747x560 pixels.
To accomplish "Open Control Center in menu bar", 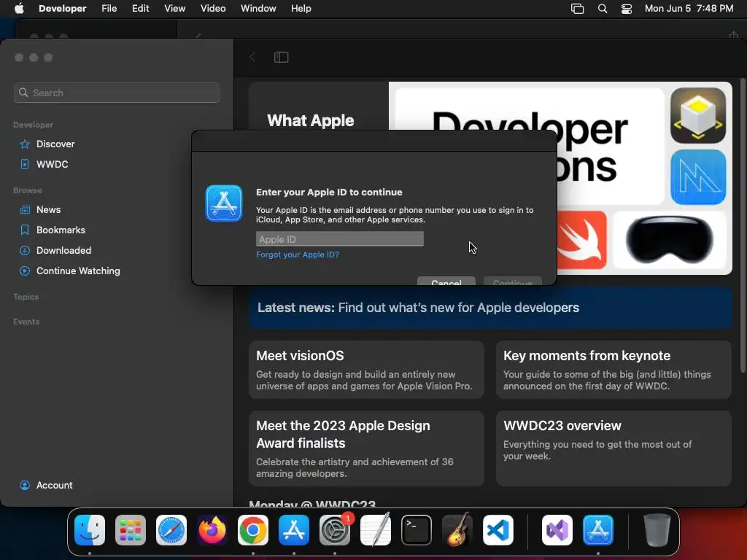I will click(627, 9).
